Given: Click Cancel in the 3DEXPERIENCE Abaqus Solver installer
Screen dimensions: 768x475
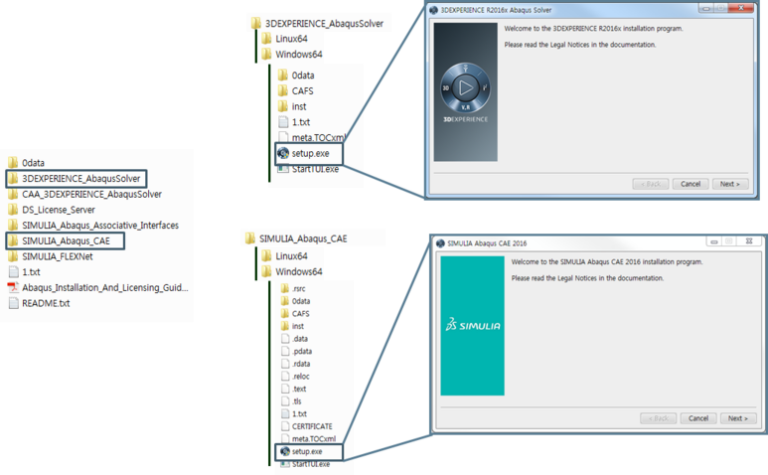Looking at the screenshot, I should click(691, 184).
